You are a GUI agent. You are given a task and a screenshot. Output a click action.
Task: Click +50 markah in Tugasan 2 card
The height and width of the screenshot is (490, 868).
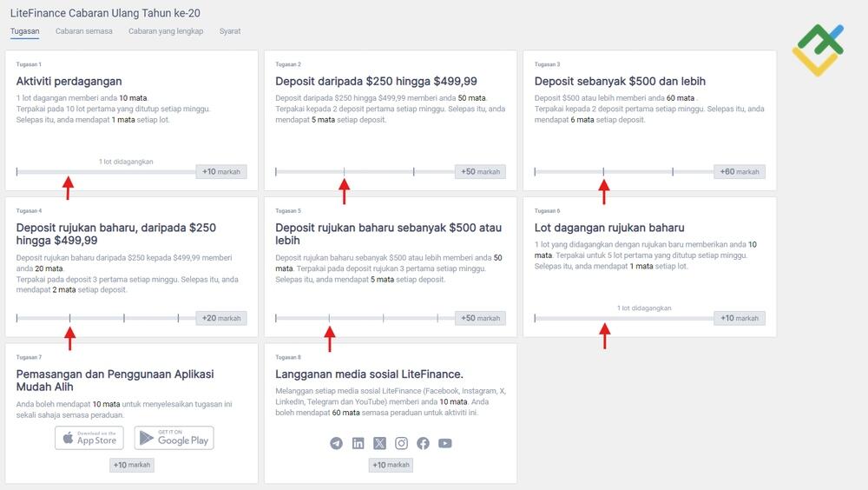480,172
